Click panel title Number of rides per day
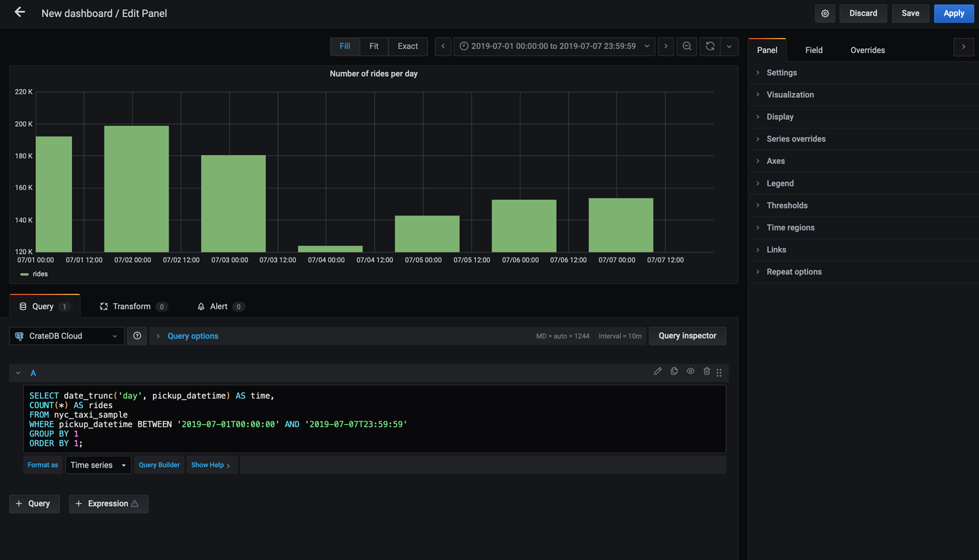 (x=373, y=73)
